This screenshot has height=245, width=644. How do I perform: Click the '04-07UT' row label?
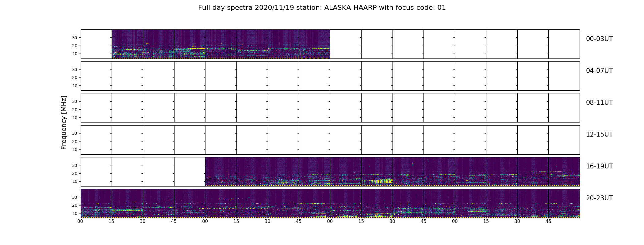pyautogui.click(x=599, y=71)
